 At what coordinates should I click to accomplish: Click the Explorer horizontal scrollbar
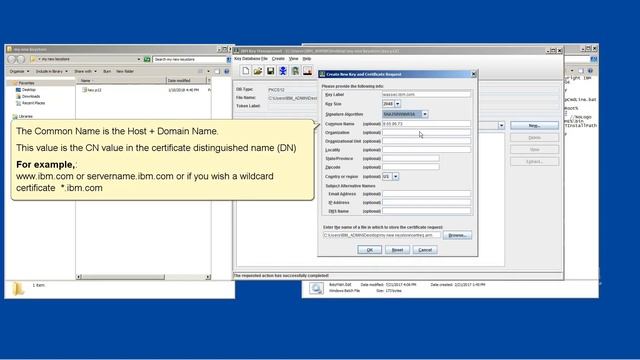(143, 277)
